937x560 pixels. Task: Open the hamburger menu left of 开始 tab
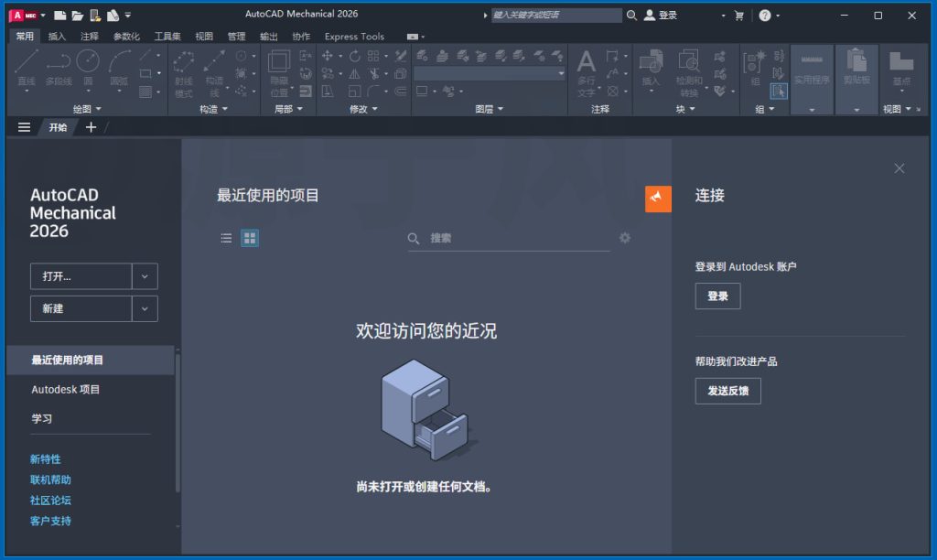pyautogui.click(x=24, y=127)
